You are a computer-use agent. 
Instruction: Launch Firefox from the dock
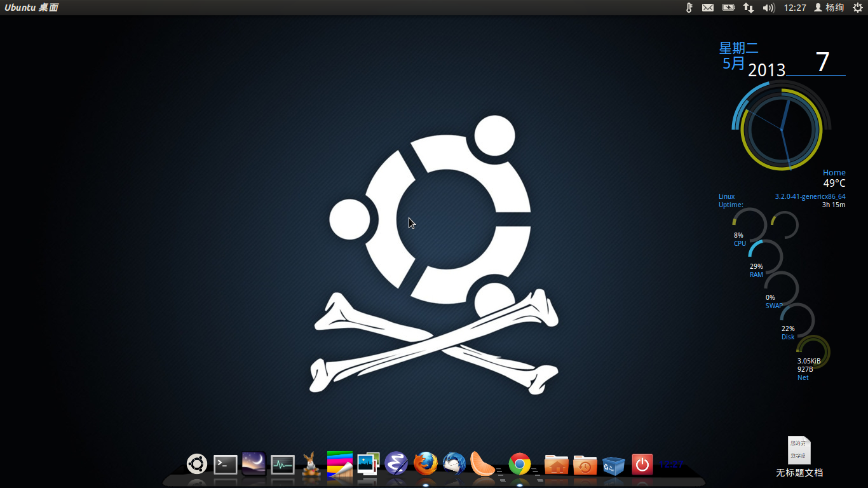coord(426,464)
